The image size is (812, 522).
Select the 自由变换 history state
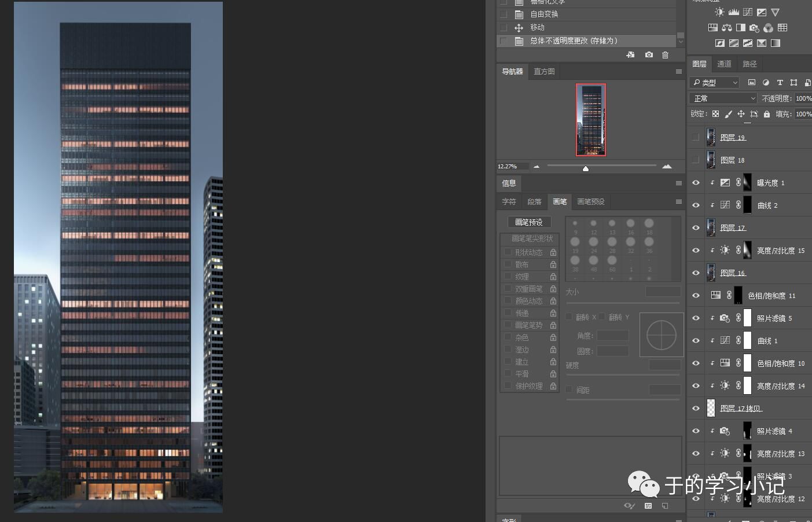tap(586, 14)
